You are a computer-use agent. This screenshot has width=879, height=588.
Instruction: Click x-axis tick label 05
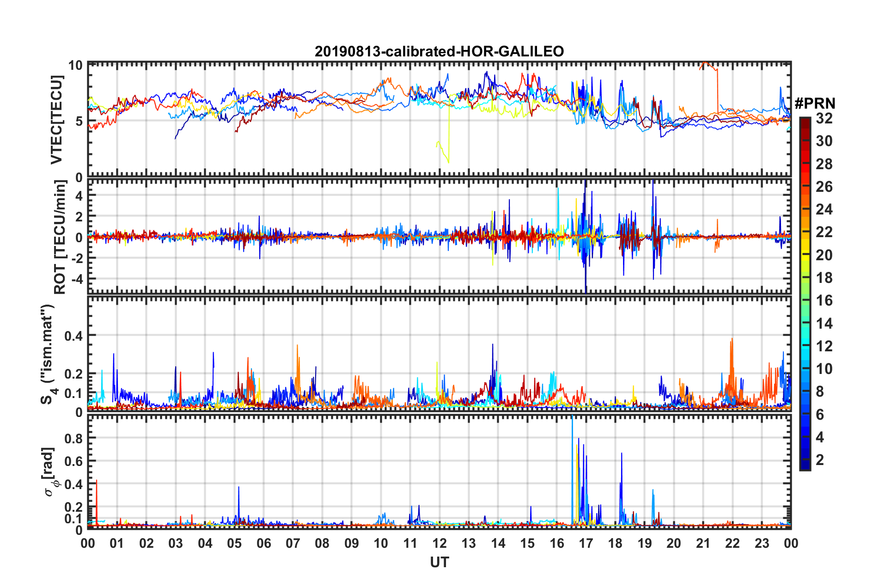pos(234,543)
